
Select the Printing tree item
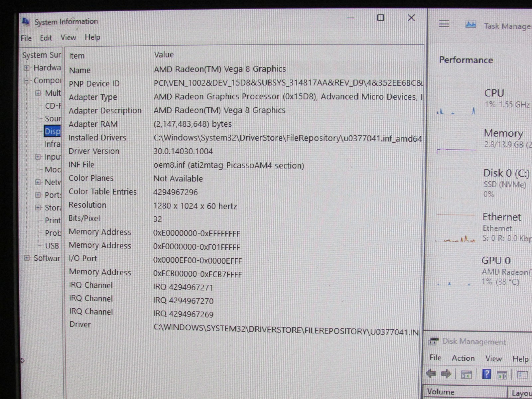[x=53, y=220]
